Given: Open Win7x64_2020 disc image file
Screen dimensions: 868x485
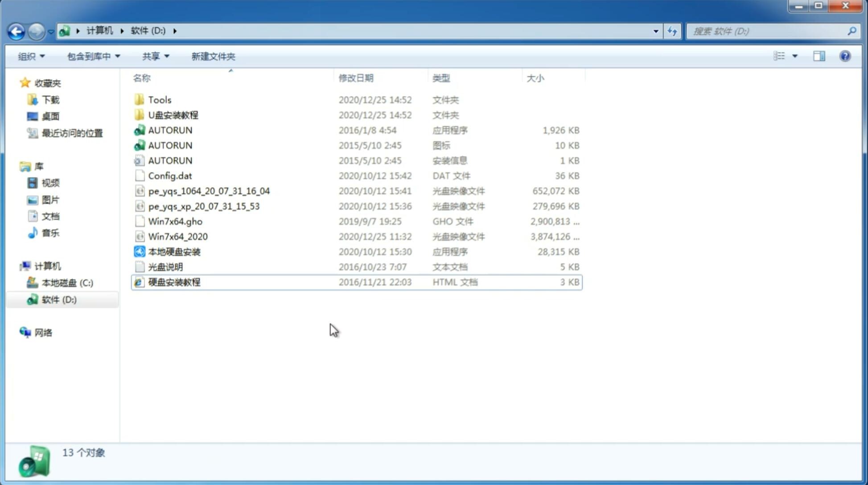Looking at the screenshot, I should click(x=177, y=236).
